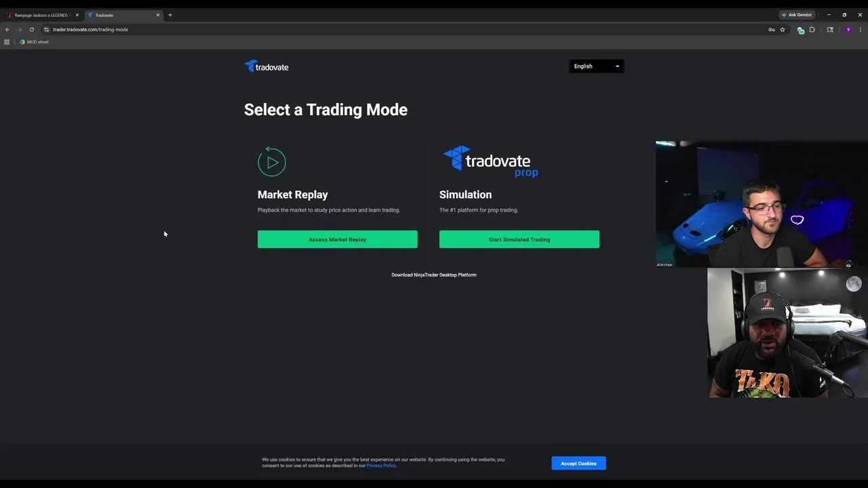This screenshot has width=868, height=488.
Task: Close the Rampage Jackson tab
Action: pyautogui.click(x=77, y=15)
